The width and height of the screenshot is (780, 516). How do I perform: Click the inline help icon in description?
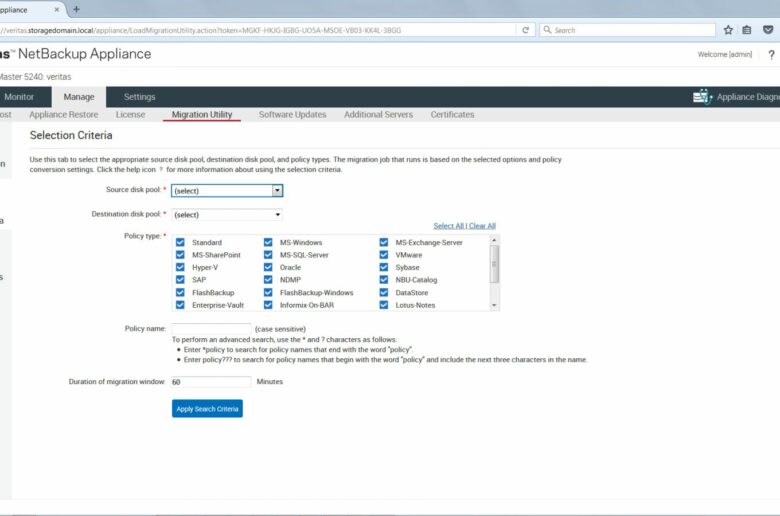(x=161, y=170)
